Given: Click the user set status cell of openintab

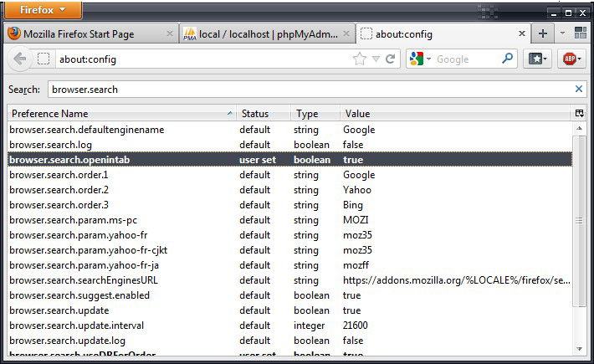Looking at the screenshot, I should pyautogui.click(x=258, y=160).
